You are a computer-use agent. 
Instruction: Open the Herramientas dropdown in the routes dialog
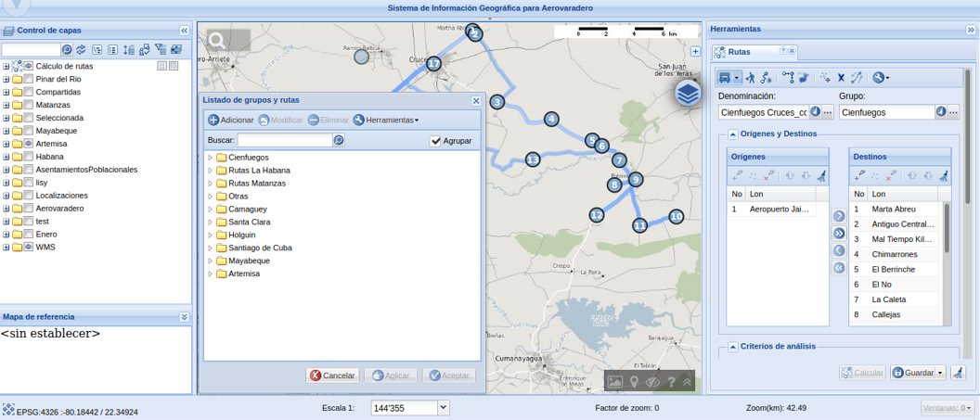[386, 120]
